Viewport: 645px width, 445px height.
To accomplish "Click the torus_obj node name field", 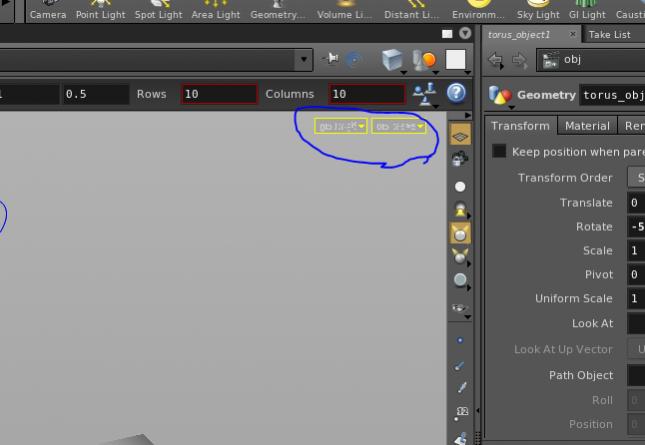I will point(613,95).
